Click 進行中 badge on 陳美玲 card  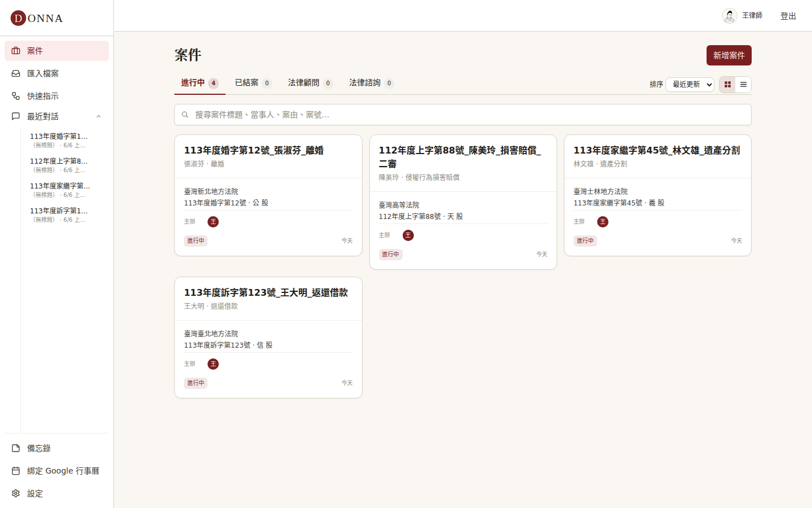click(391, 255)
